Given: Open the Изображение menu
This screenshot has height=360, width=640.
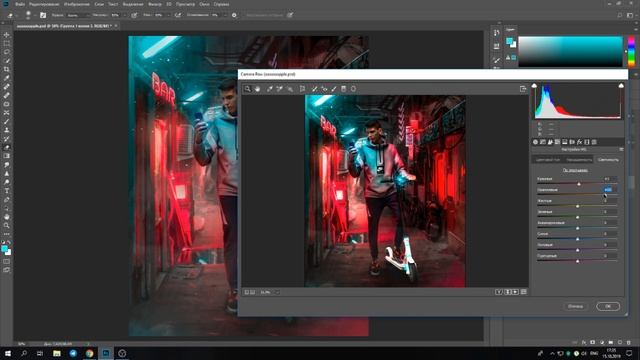Looking at the screenshot, I should pos(76,4).
